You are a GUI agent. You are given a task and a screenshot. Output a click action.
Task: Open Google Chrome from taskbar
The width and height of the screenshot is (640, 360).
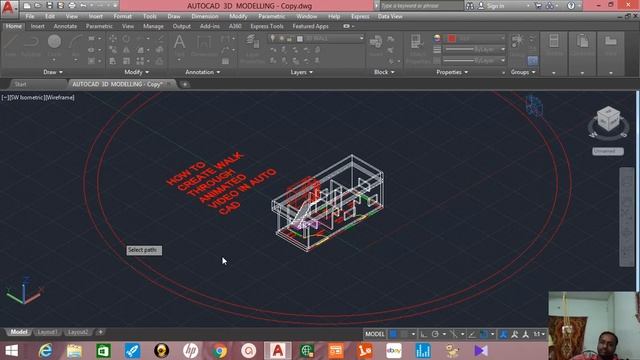point(220,351)
